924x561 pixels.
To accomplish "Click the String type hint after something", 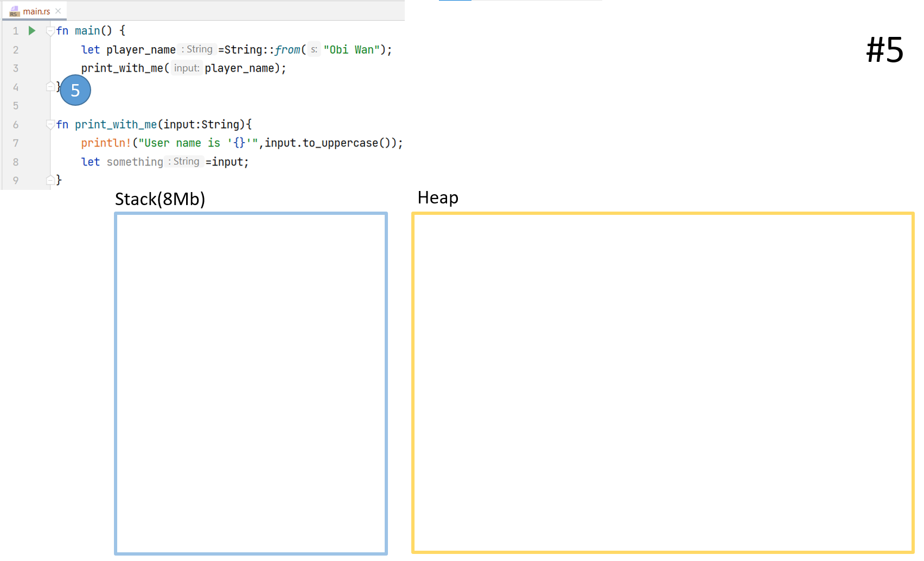I will [x=185, y=162].
